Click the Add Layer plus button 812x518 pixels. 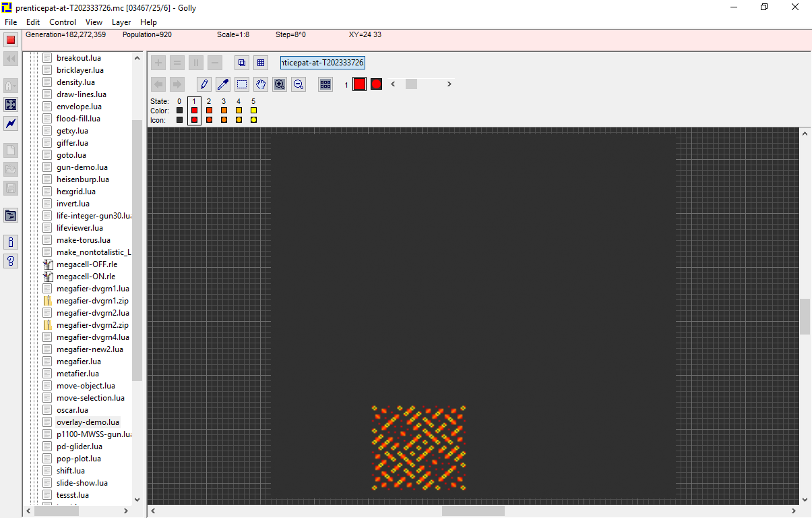point(158,63)
